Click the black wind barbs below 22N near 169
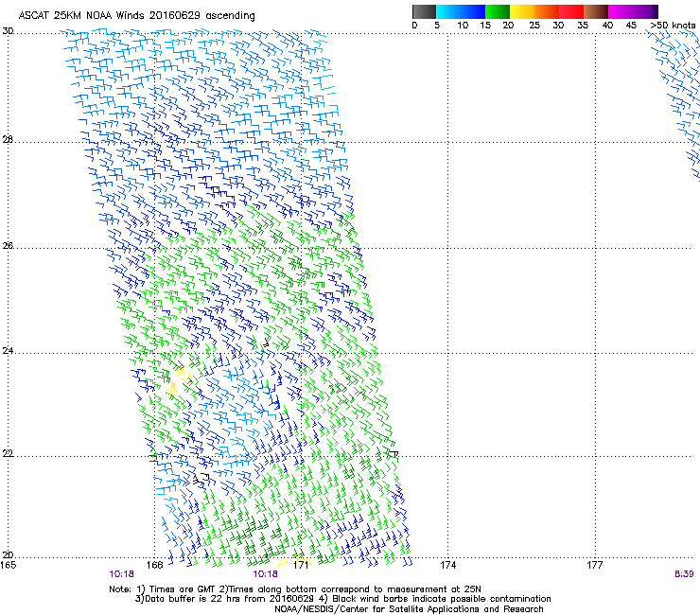The width and height of the screenshot is (700, 615). [201, 478]
